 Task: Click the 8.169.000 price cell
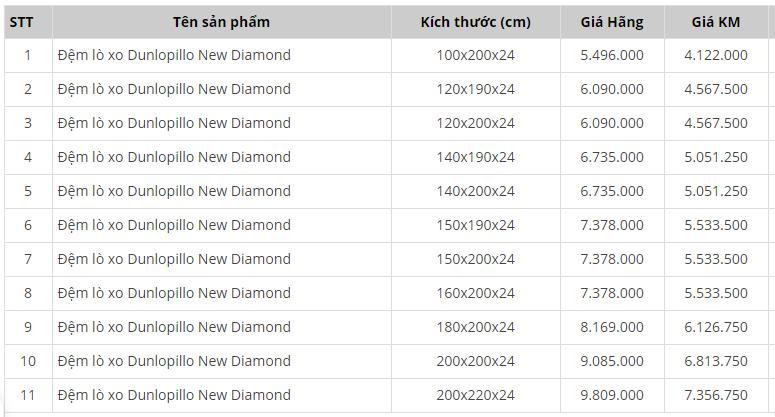click(x=611, y=327)
